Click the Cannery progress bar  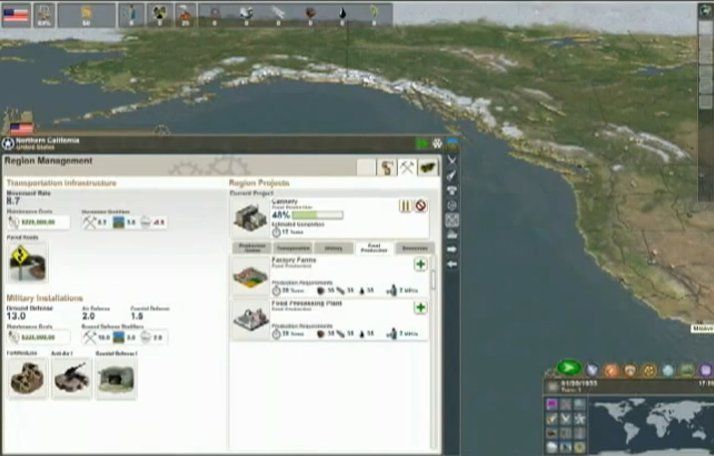[x=317, y=215]
